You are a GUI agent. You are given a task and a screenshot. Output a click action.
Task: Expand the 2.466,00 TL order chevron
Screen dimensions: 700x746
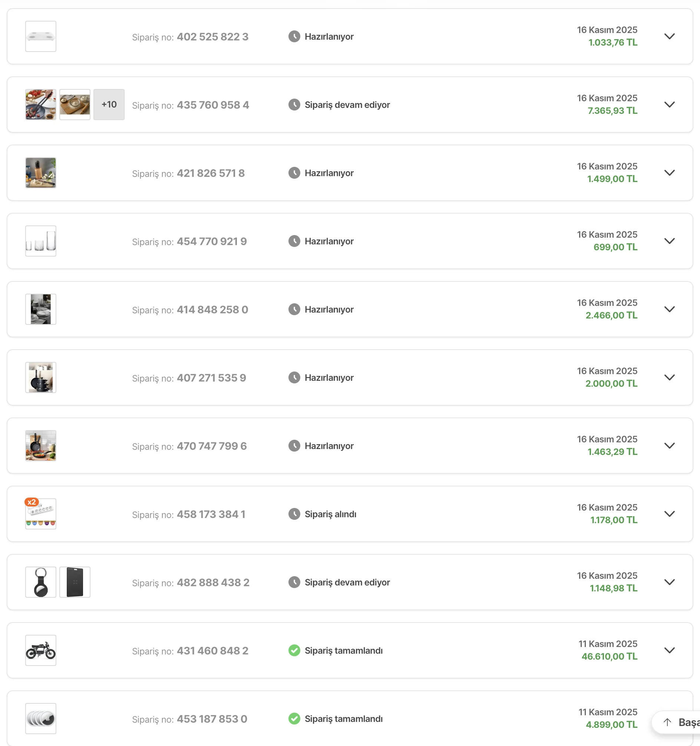point(669,309)
